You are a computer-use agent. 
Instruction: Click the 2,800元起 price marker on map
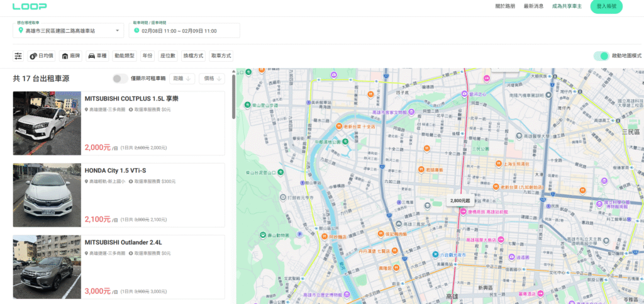click(x=460, y=200)
